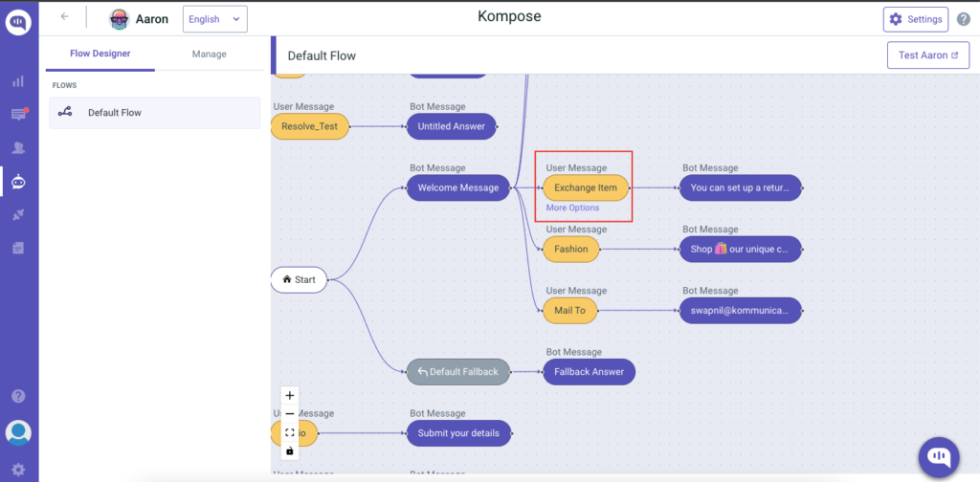Open the FAQ document sidebar icon
Image resolution: width=980 pixels, height=482 pixels.
(x=18, y=248)
